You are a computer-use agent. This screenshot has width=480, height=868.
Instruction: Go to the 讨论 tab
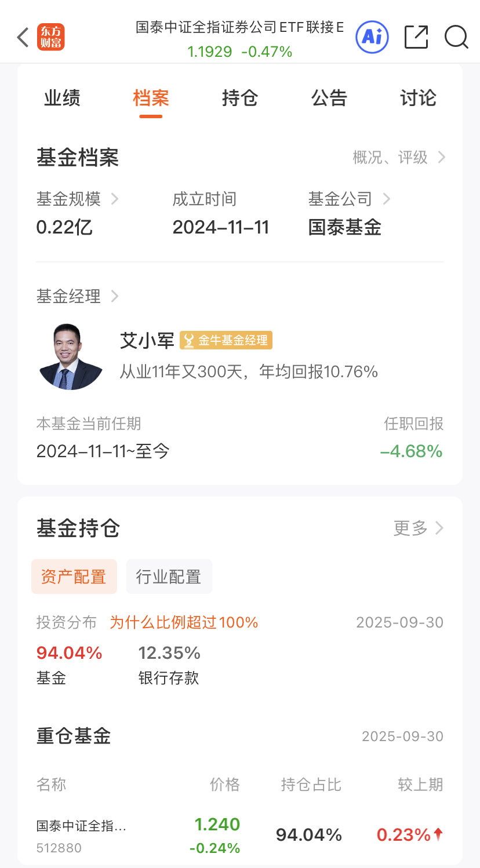(418, 98)
